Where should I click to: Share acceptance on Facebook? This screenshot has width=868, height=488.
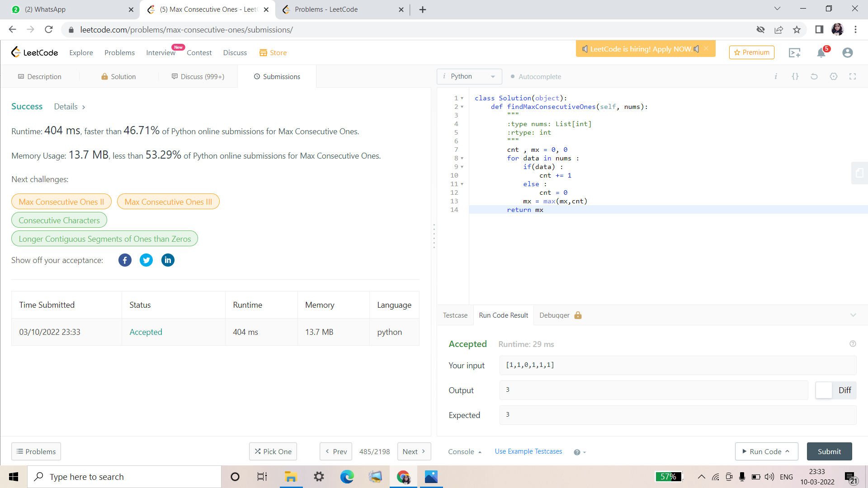click(x=125, y=260)
